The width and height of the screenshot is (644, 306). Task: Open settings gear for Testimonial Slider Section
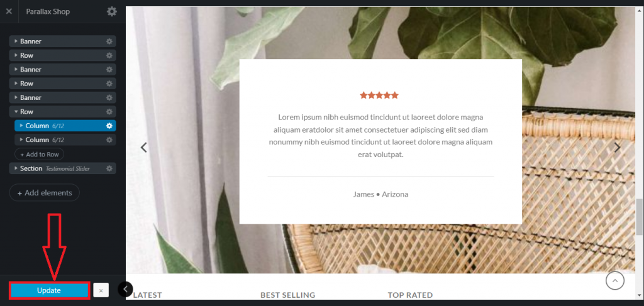[x=109, y=168]
